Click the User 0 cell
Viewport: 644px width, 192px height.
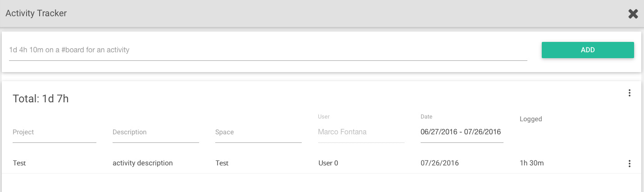point(328,163)
